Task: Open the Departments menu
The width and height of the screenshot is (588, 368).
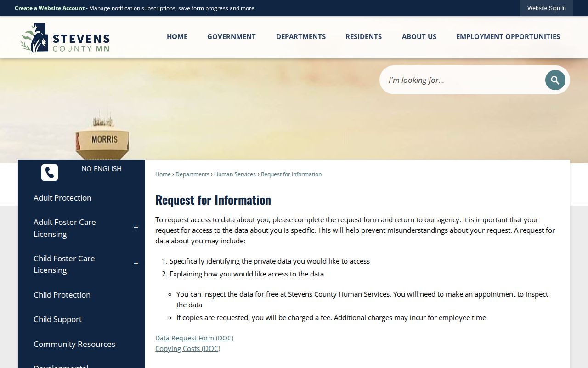Action: [x=301, y=37]
